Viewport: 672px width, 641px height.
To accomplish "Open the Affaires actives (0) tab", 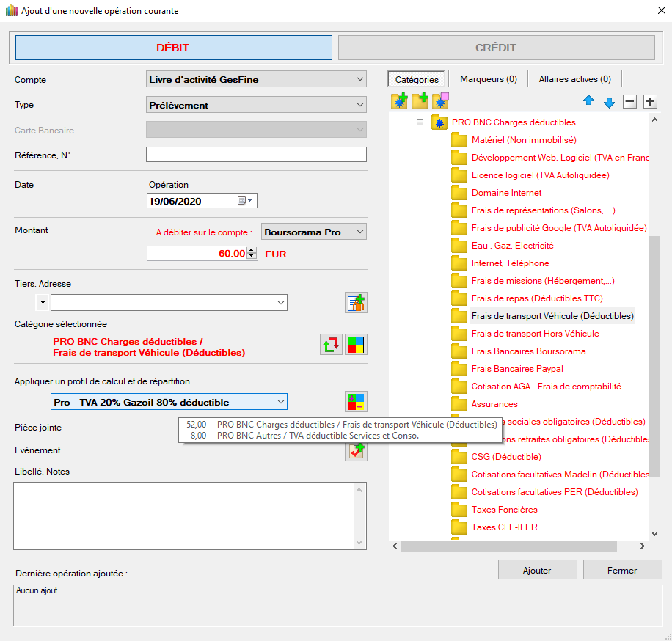I will pyautogui.click(x=574, y=79).
